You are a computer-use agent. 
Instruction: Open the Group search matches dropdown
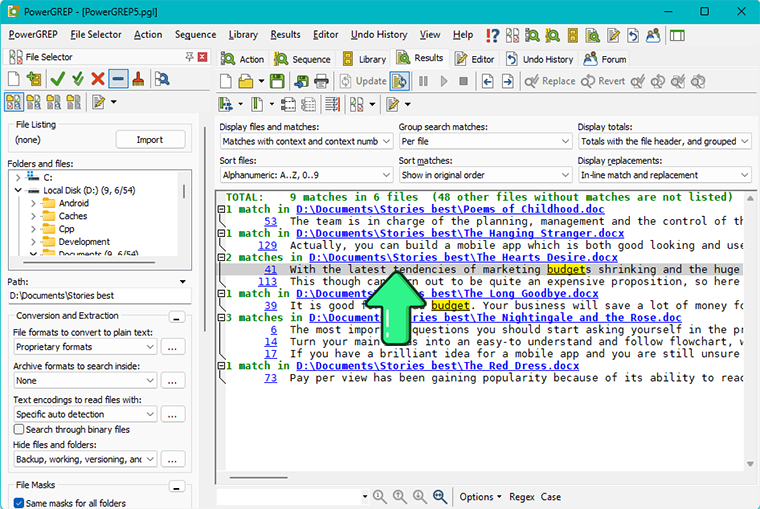[485, 141]
